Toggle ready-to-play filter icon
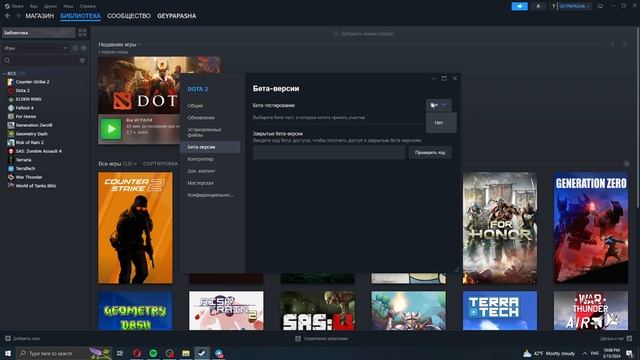 coord(84,48)
